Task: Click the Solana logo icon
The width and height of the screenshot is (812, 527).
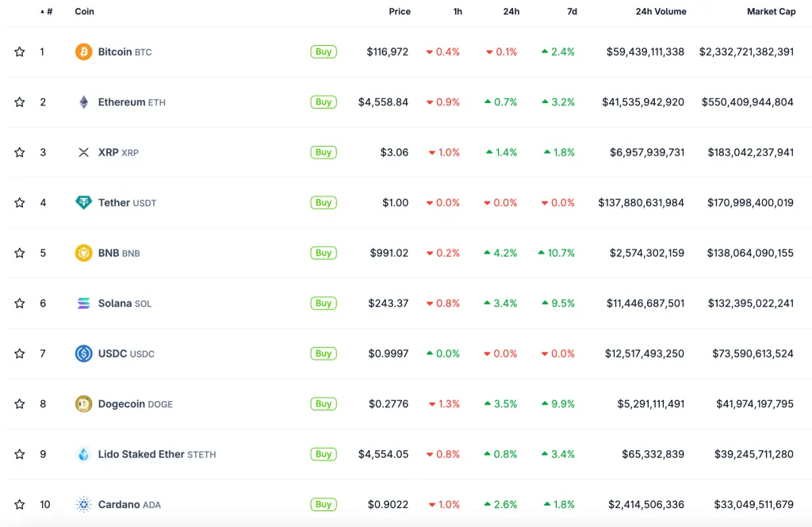Action: coord(83,304)
